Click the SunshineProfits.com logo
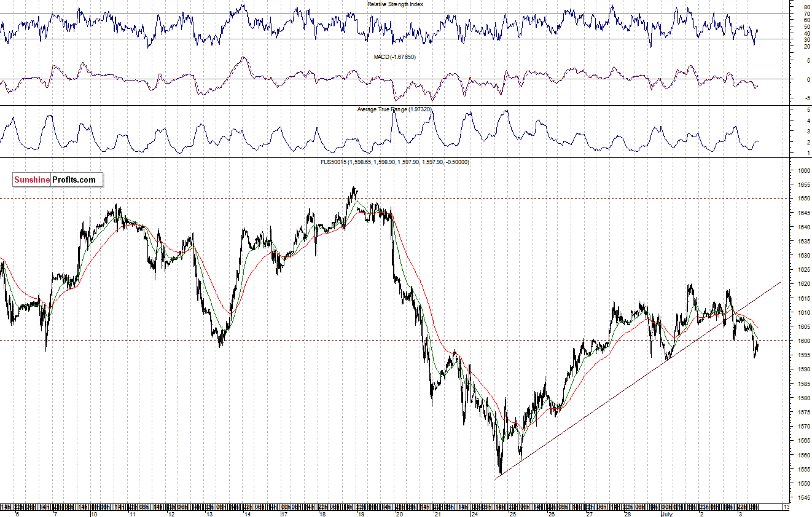Screen dimensions: 812x517 point(58,180)
